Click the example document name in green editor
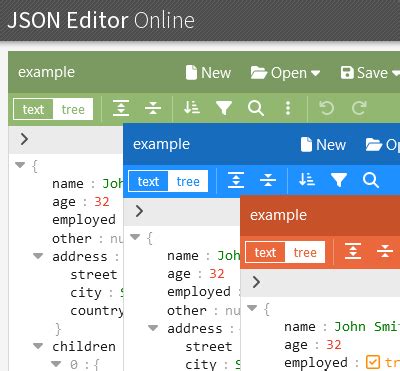This screenshot has width=400, height=371. (x=46, y=72)
